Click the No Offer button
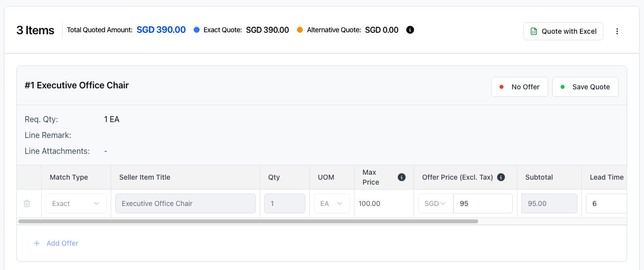Screen dimensions: 644x270 tap(519, 87)
